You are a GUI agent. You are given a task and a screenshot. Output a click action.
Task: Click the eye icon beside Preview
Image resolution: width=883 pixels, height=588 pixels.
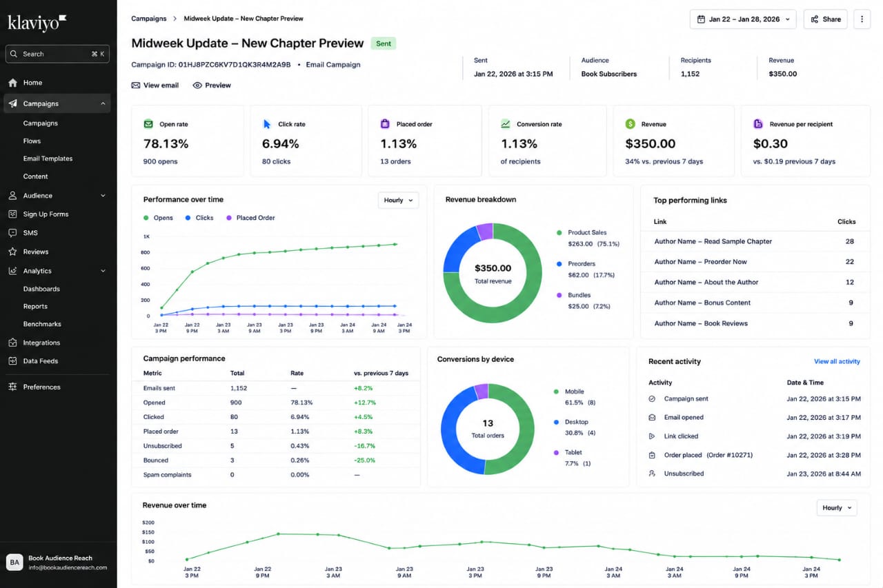pyautogui.click(x=197, y=85)
